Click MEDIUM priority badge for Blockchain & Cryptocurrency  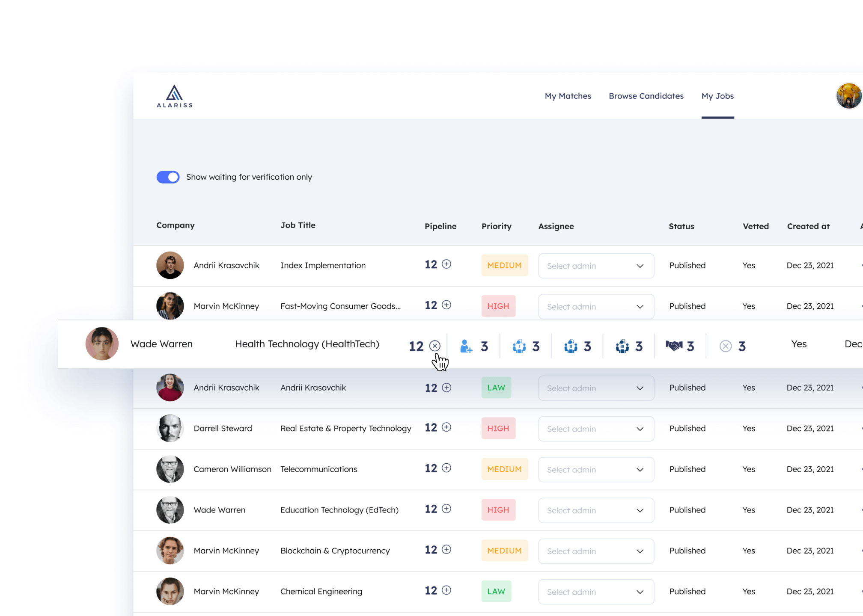(x=504, y=551)
